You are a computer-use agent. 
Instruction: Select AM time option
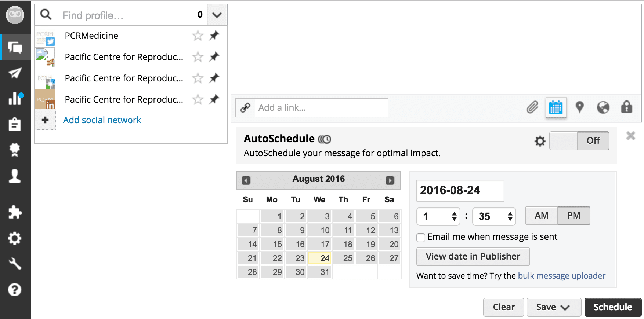pos(542,216)
